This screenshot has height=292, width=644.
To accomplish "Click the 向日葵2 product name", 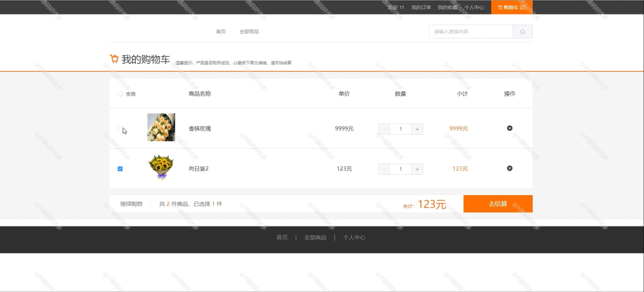I will point(199,169).
